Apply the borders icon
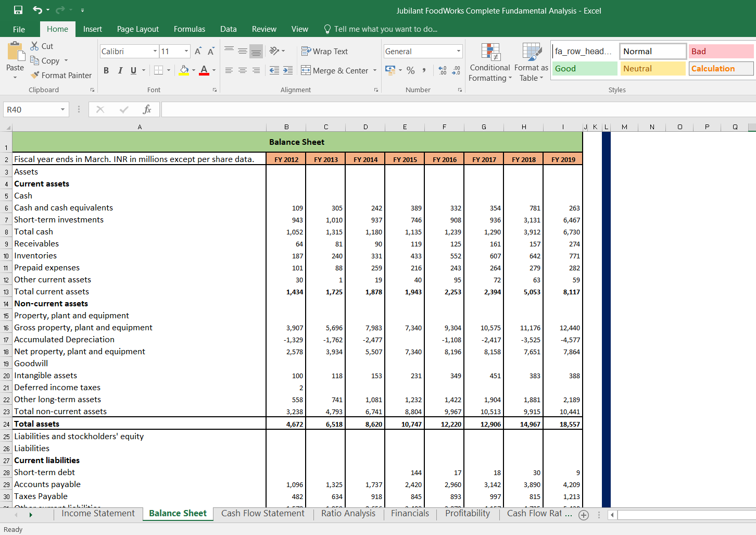This screenshot has height=535, width=756. tap(159, 70)
